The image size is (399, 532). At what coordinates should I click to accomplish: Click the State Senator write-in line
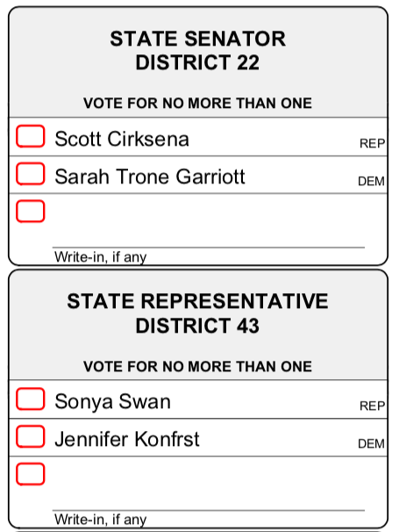pyautogui.click(x=209, y=248)
